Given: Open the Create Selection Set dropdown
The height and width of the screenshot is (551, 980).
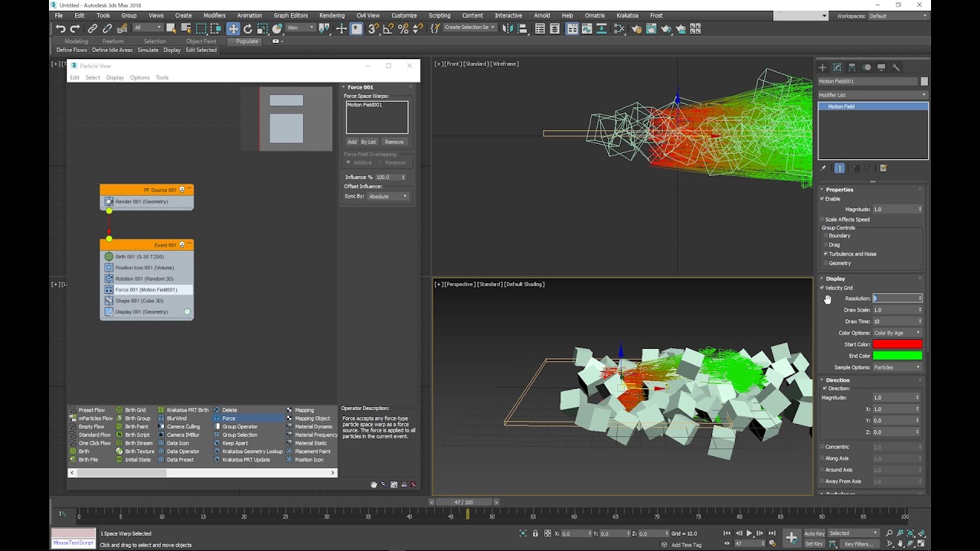Looking at the screenshot, I should point(469,28).
